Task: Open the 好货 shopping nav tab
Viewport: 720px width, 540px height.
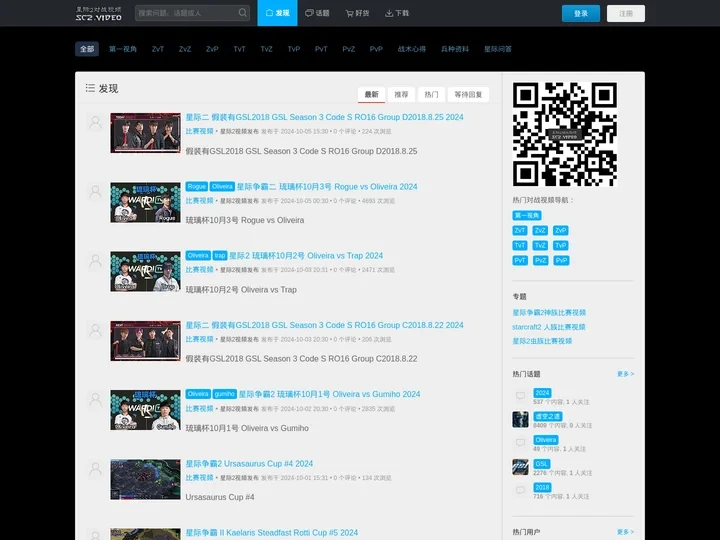Action: coord(357,13)
